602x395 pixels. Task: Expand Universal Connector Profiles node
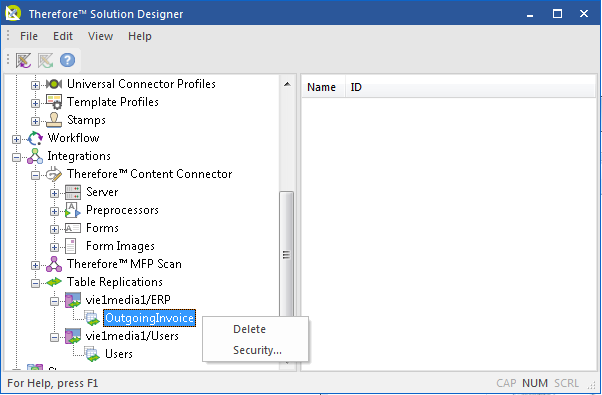(35, 85)
